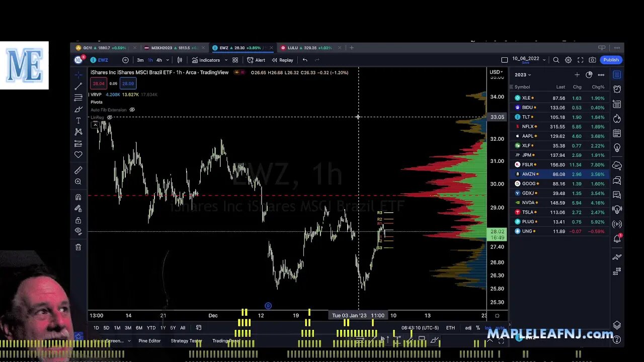Viewport: 644px width, 362px height.
Task: Toggle magnet mode for drawings
Action: pyautogui.click(x=78, y=197)
